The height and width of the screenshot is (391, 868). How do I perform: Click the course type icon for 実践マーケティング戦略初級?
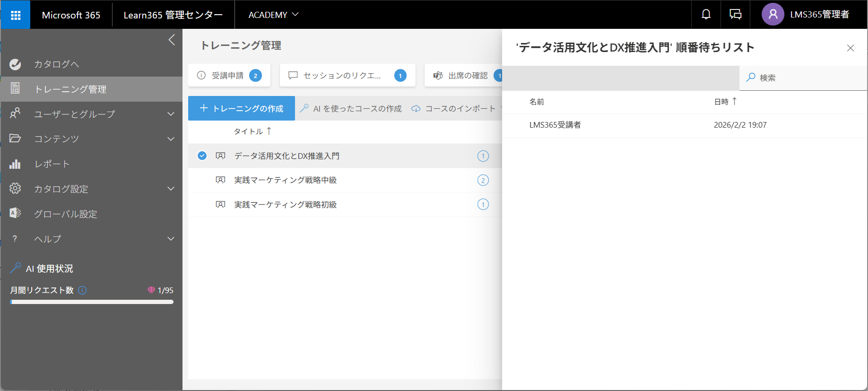220,204
